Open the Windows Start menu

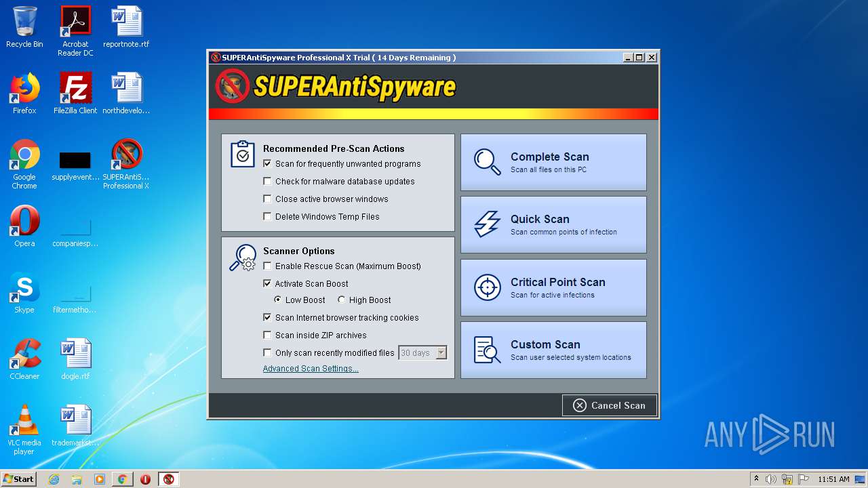[x=19, y=479]
